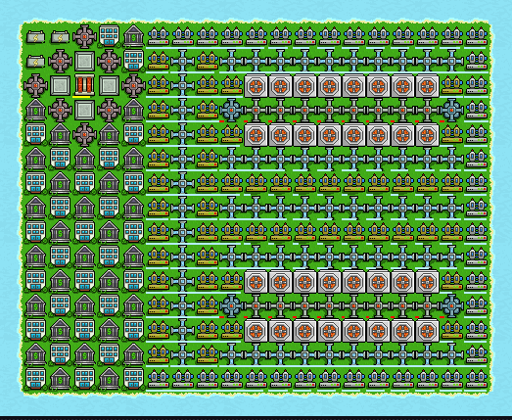Select the teal exchanger right of upper reactor rows
This screenshot has width=512, height=420.
click(452, 110)
